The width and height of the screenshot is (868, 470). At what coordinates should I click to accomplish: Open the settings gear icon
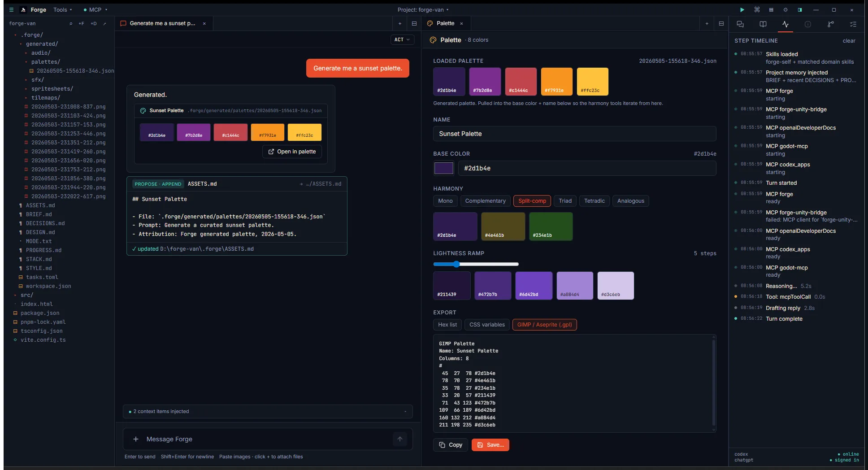tap(786, 9)
